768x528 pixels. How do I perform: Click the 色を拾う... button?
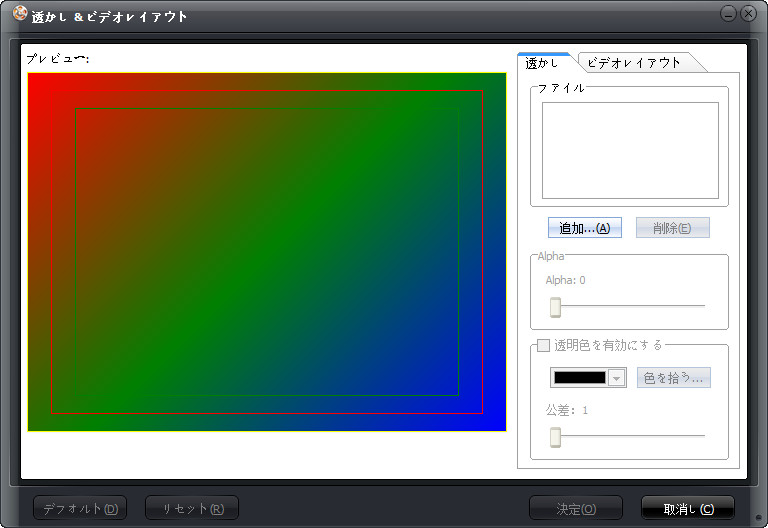(x=673, y=378)
